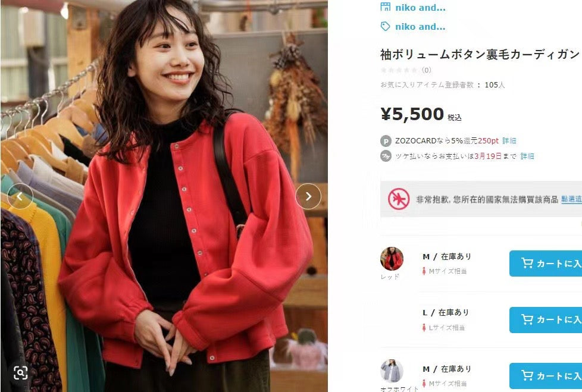This screenshot has width=582, height=392.
Task: Select the オフホワイト color thumbnail
Action: click(x=392, y=371)
